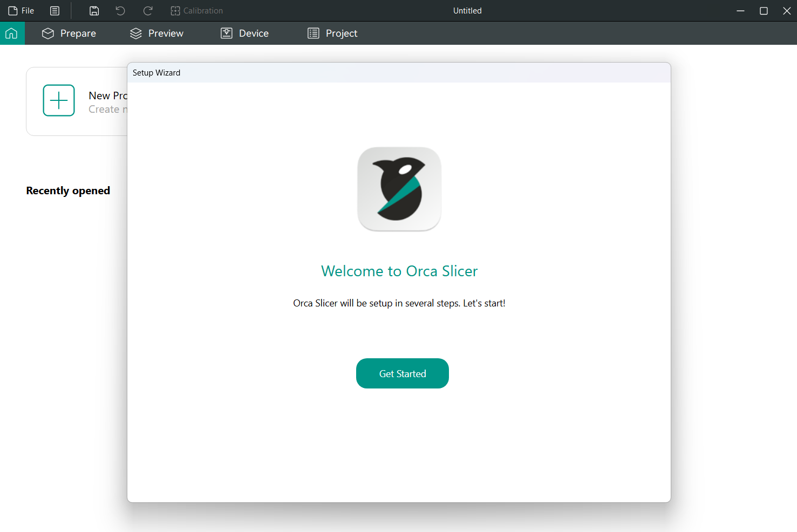The height and width of the screenshot is (532, 797).
Task: Click the Untitled window title
Action: tap(467, 11)
